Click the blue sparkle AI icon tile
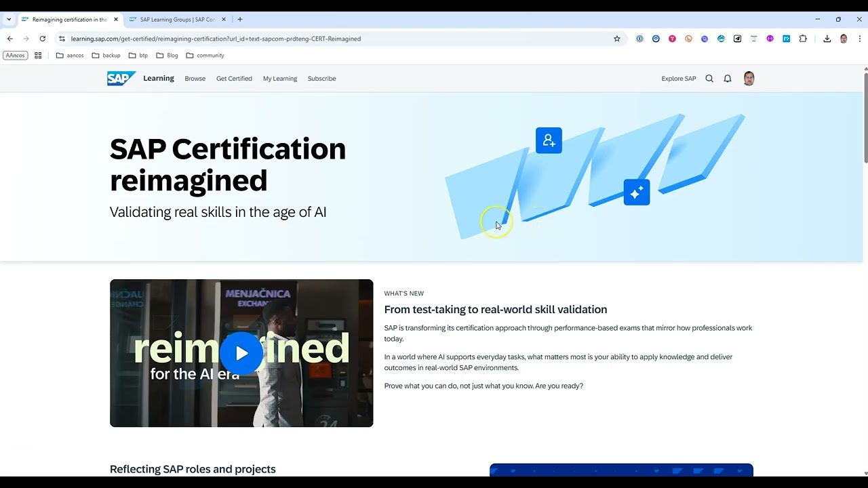 pos(637,192)
